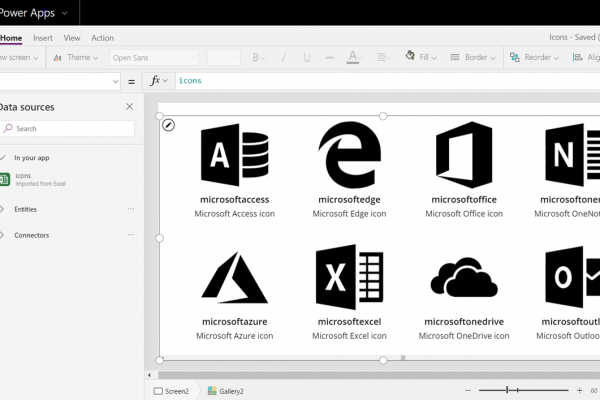This screenshot has width=600, height=400.
Task: Open the Open Sans font dropdown
Action: point(154,58)
